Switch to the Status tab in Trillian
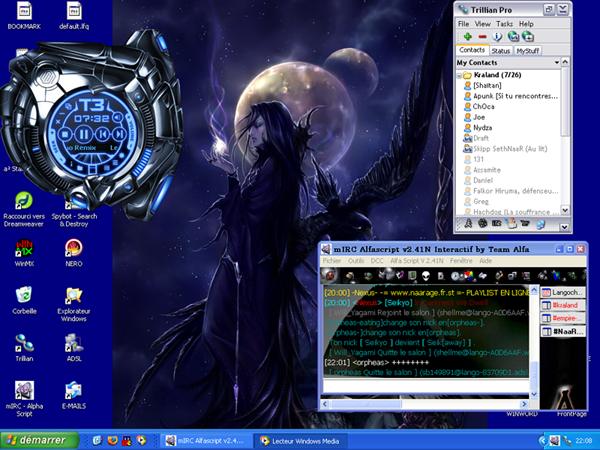 pos(501,51)
